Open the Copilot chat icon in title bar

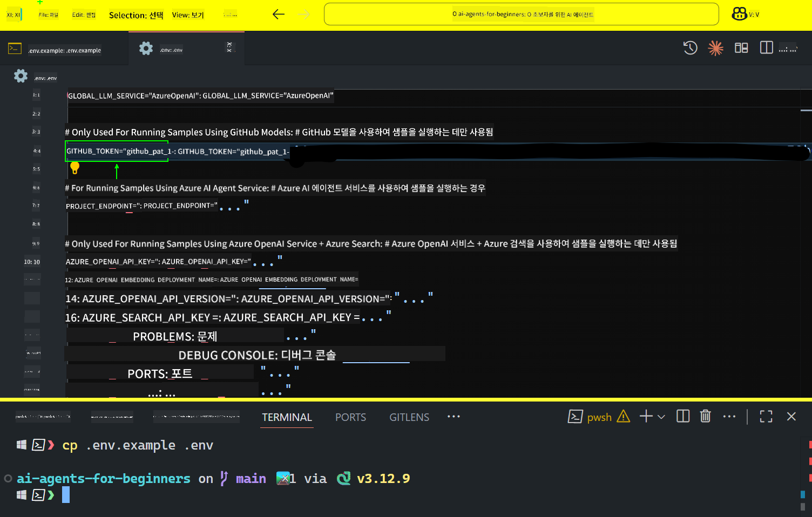pyautogui.click(x=739, y=14)
